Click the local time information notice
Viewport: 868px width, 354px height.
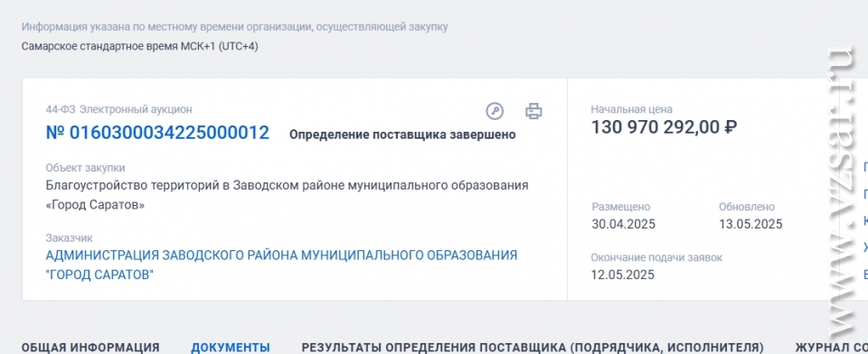(x=235, y=26)
